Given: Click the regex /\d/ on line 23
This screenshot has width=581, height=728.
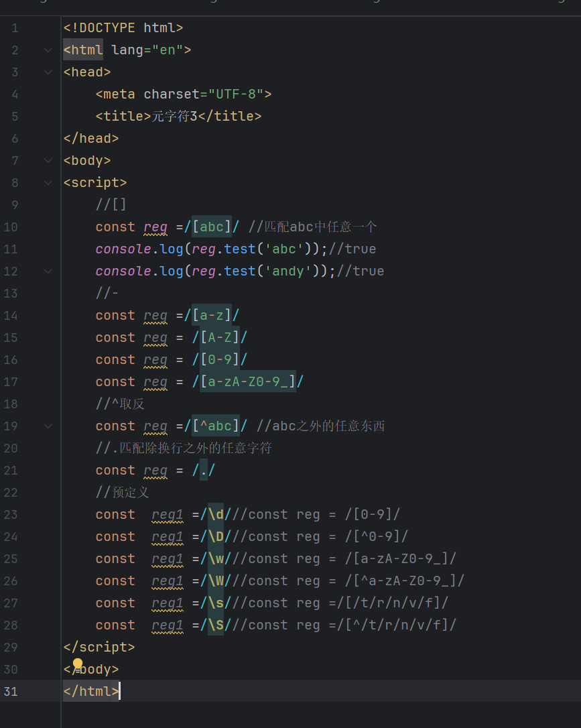Looking at the screenshot, I should 216,514.
